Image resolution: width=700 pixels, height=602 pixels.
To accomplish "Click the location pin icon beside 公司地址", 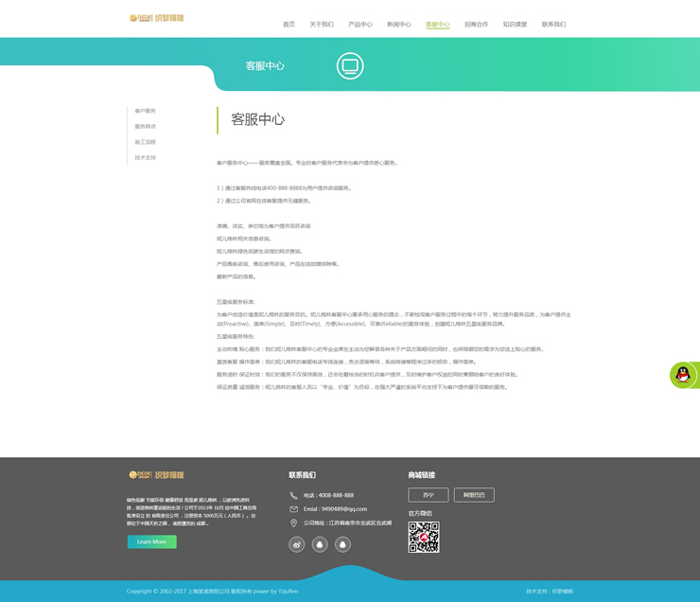I will (x=294, y=522).
